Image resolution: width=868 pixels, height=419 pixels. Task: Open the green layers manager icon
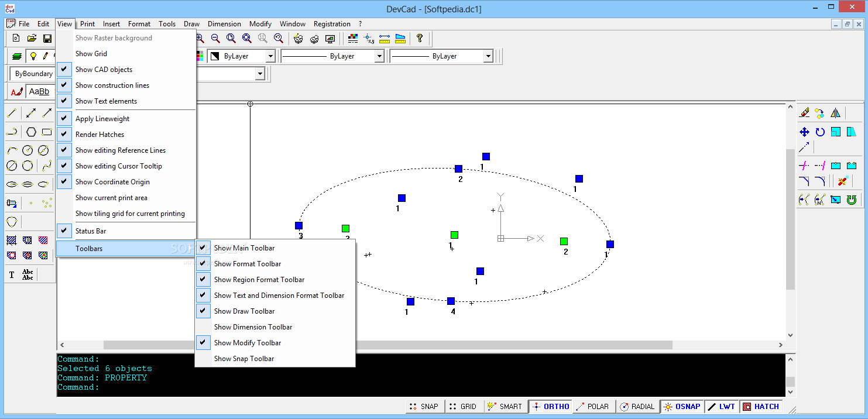coord(17,56)
